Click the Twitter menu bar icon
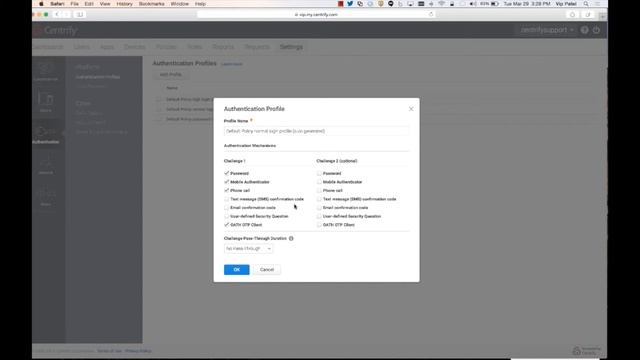This screenshot has width=640, height=360. pos(350,4)
